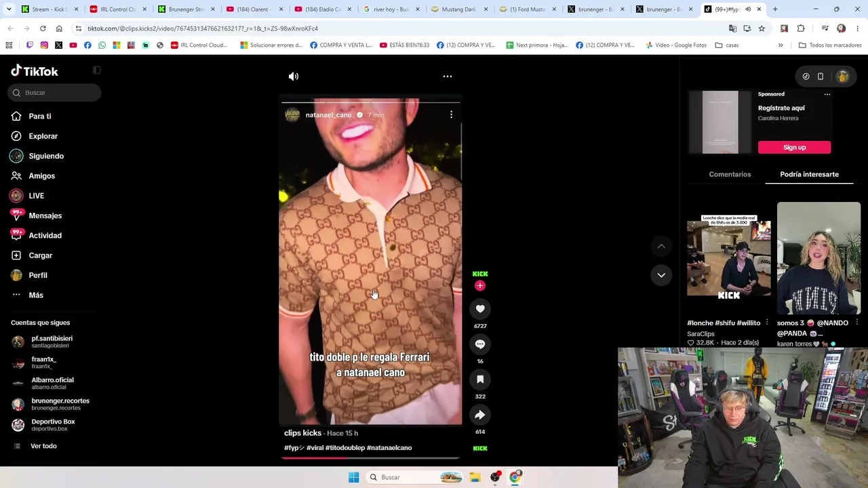Go to the next video arrow
This screenshot has height=488, width=868.
(661, 274)
